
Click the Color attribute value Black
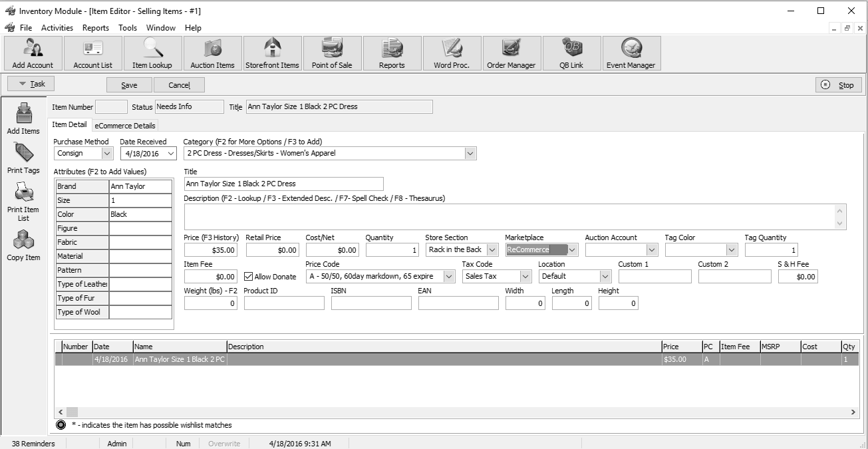(140, 214)
